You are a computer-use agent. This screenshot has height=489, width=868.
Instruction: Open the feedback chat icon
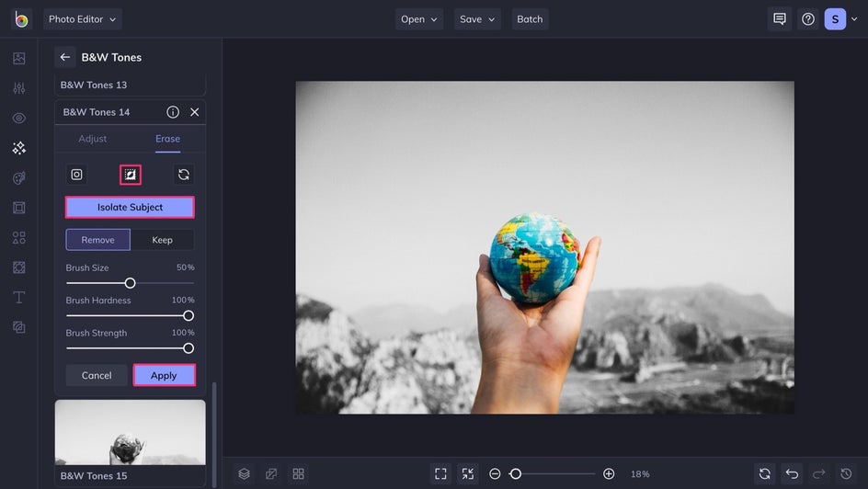coord(780,19)
